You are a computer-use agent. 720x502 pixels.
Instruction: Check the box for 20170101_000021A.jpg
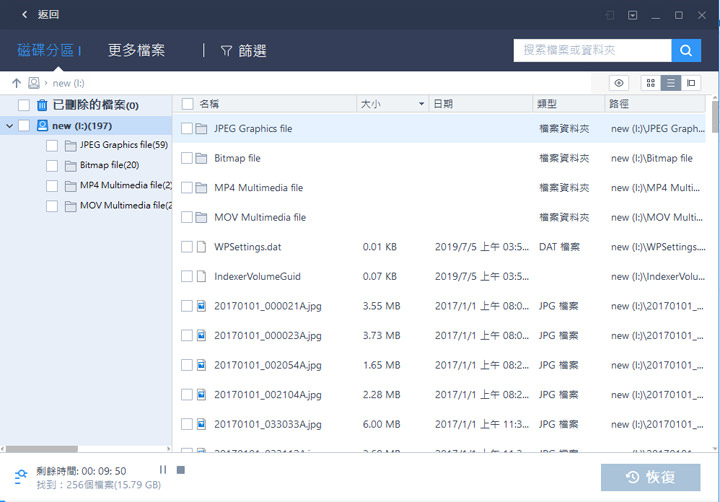click(x=186, y=305)
